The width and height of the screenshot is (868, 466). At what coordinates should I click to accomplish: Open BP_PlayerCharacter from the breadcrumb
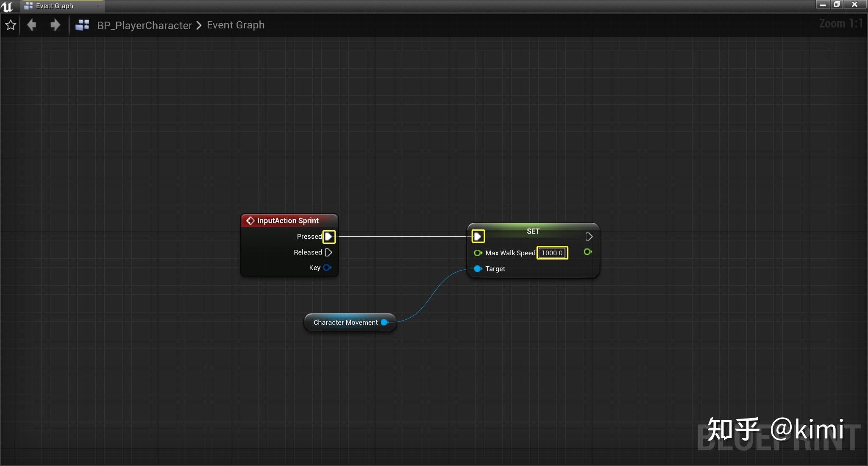click(x=144, y=25)
